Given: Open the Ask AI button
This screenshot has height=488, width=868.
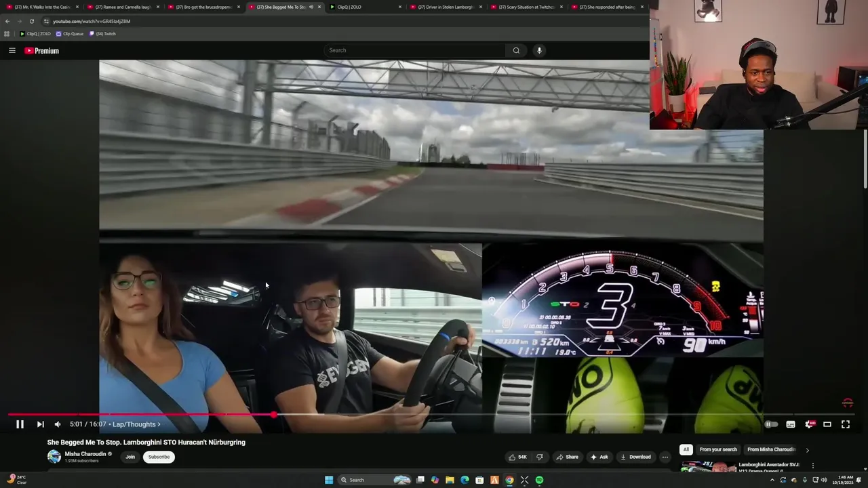Looking at the screenshot, I should click(x=599, y=457).
